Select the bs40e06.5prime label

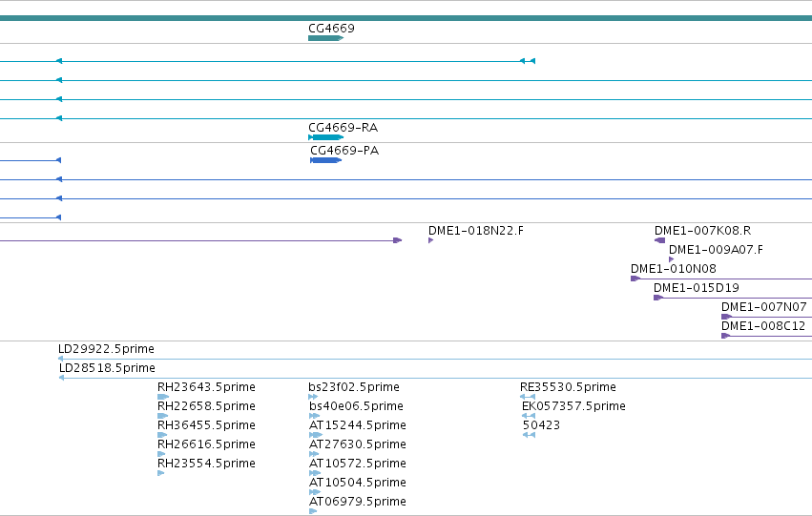click(x=356, y=406)
